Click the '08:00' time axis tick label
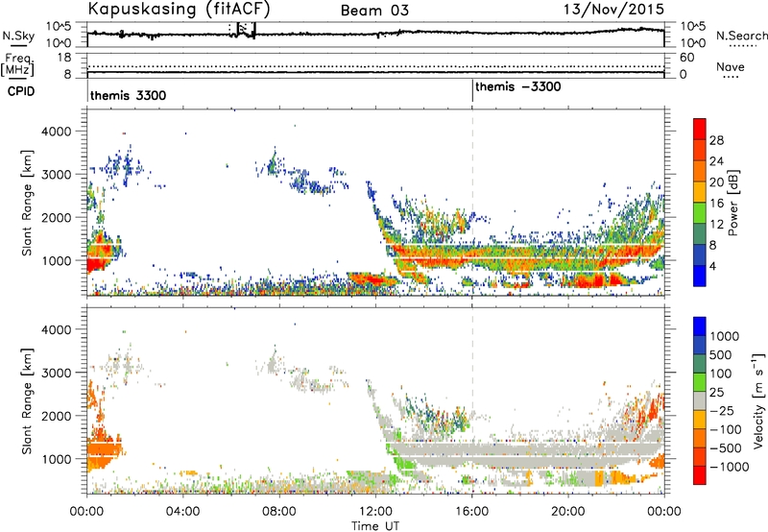The height and width of the screenshot is (532, 768). pyautogui.click(x=279, y=512)
